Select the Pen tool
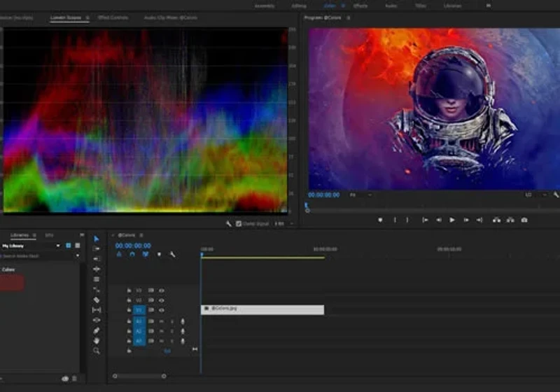560x392 pixels. tap(97, 330)
